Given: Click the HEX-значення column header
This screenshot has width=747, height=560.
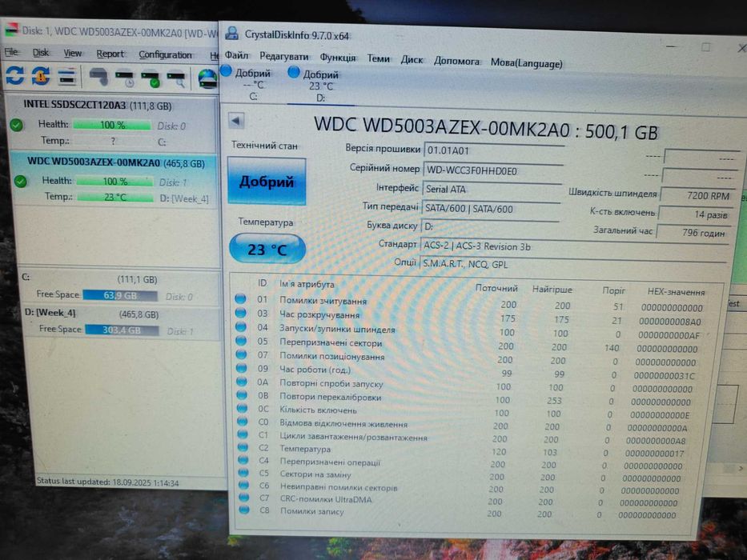Looking at the screenshot, I should (x=676, y=292).
